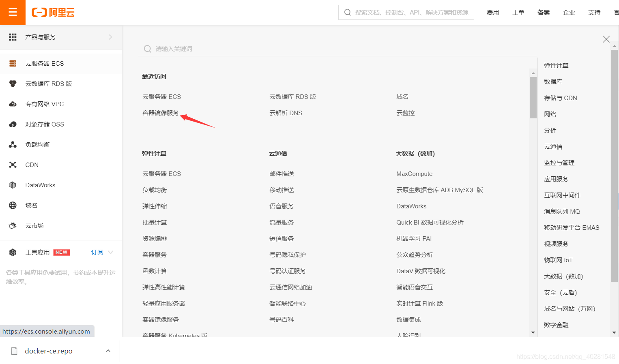
Task: Expand the 产品与服务 chevron
Action: [110, 37]
